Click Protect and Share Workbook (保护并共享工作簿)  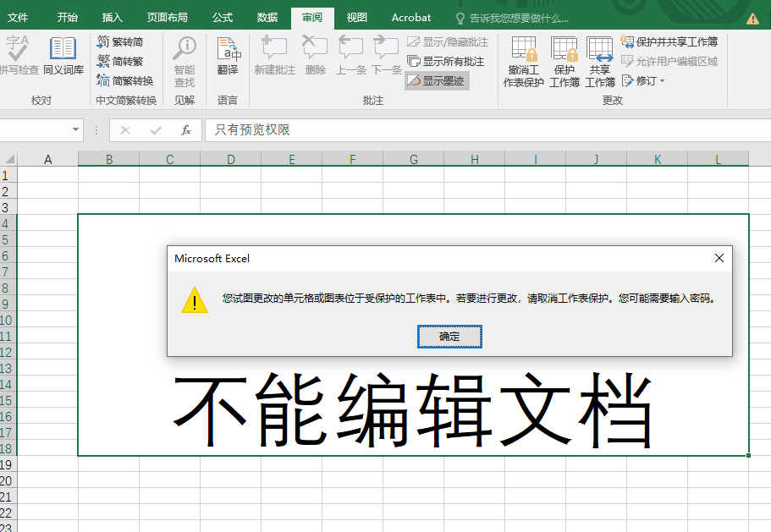tap(669, 41)
